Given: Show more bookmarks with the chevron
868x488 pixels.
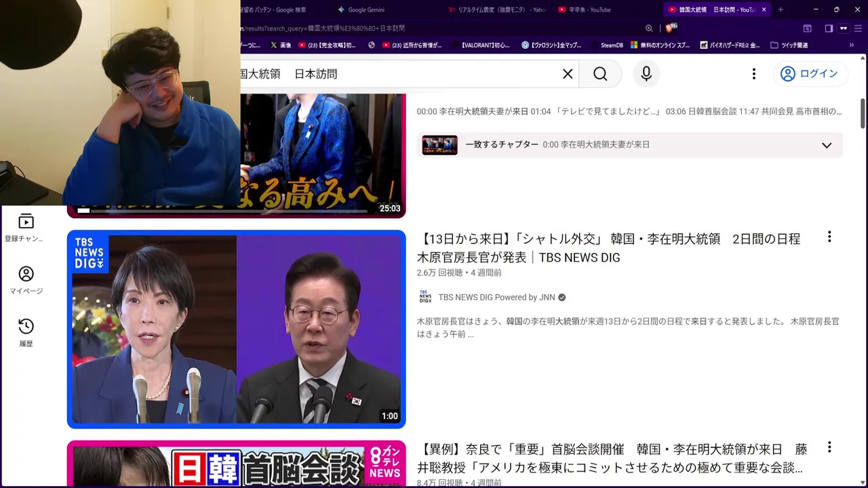Looking at the screenshot, I should click(852, 45).
